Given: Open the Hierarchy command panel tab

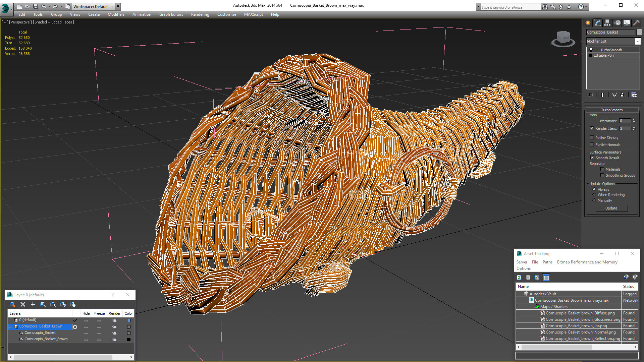Looking at the screenshot, I should point(607,23).
